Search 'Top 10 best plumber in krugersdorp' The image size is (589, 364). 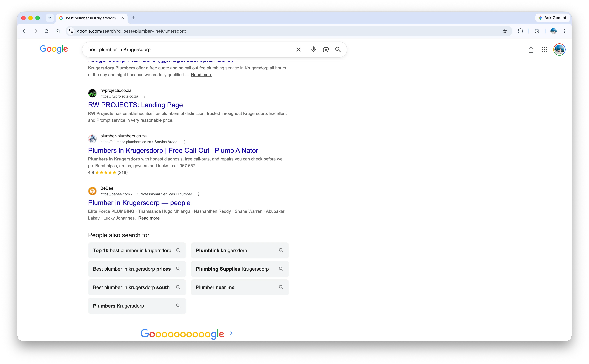pos(137,250)
